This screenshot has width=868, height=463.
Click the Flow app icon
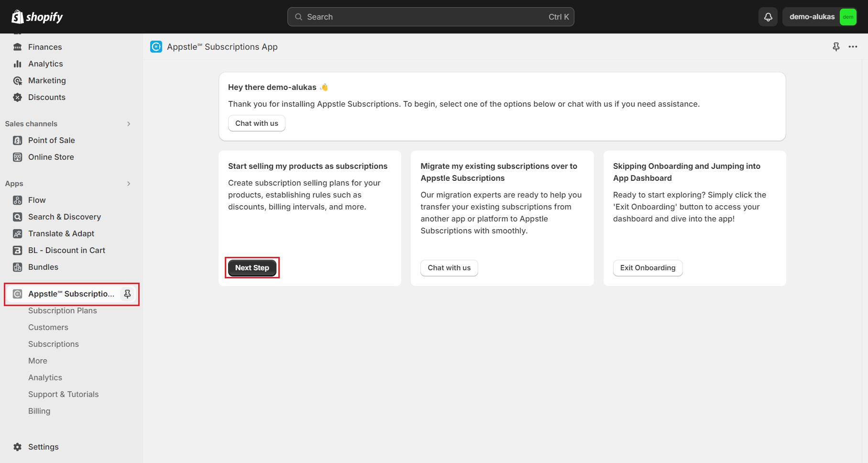(x=18, y=200)
